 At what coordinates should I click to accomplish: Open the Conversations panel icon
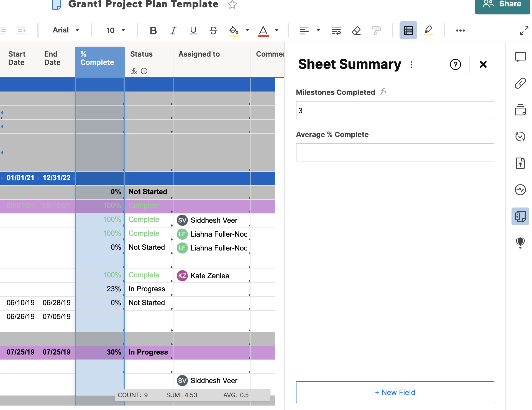tap(520, 57)
